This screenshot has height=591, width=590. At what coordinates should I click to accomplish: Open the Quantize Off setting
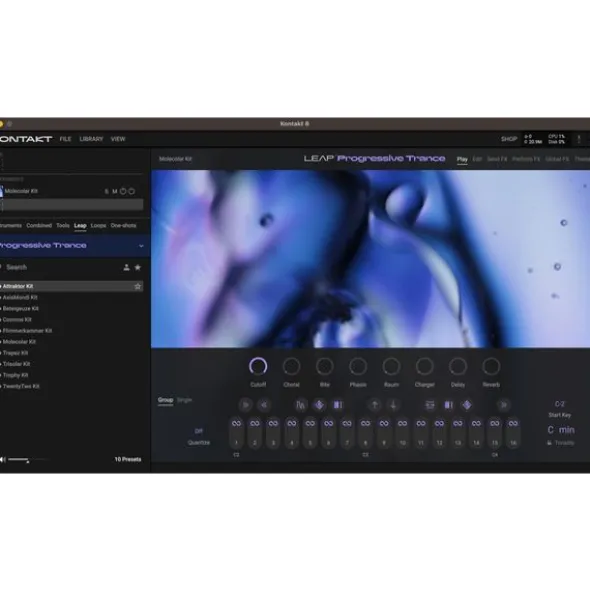click(x=199, y=431)
